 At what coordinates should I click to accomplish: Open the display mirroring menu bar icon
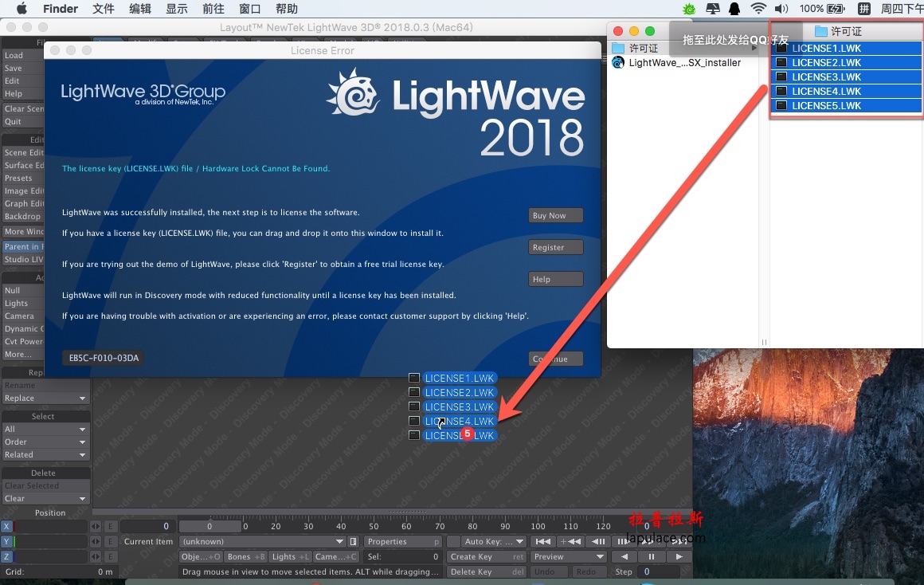712,9
